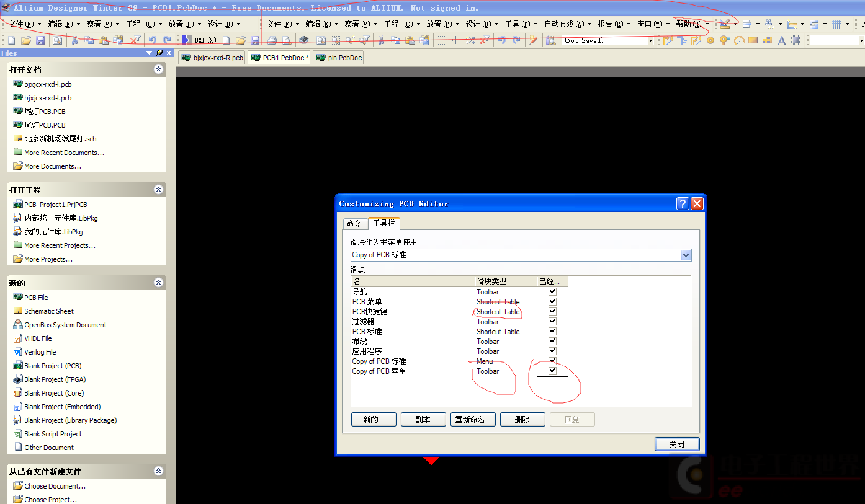Screen dimensions: 865x504
Task: Click the 关闭 button to close dialog
Action: click(677, 444)
